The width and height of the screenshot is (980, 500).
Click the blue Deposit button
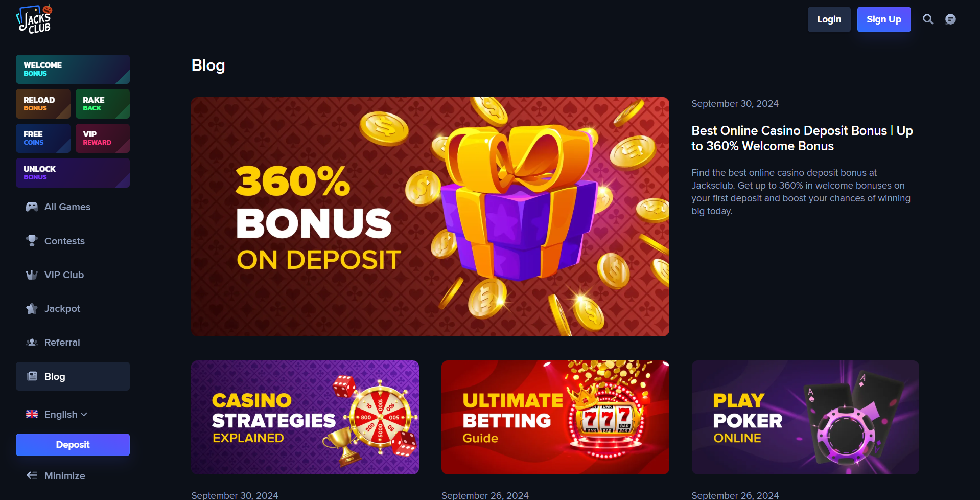pos(73,445)
